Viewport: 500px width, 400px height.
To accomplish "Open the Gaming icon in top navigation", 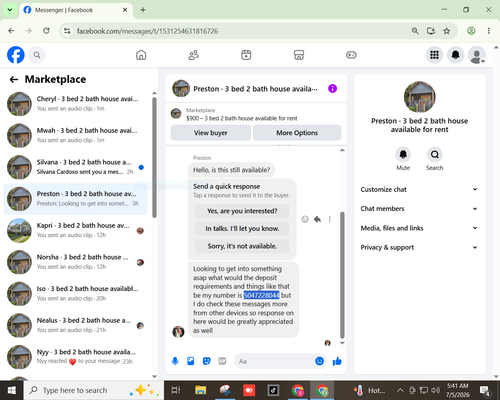I will coord(351,55).
